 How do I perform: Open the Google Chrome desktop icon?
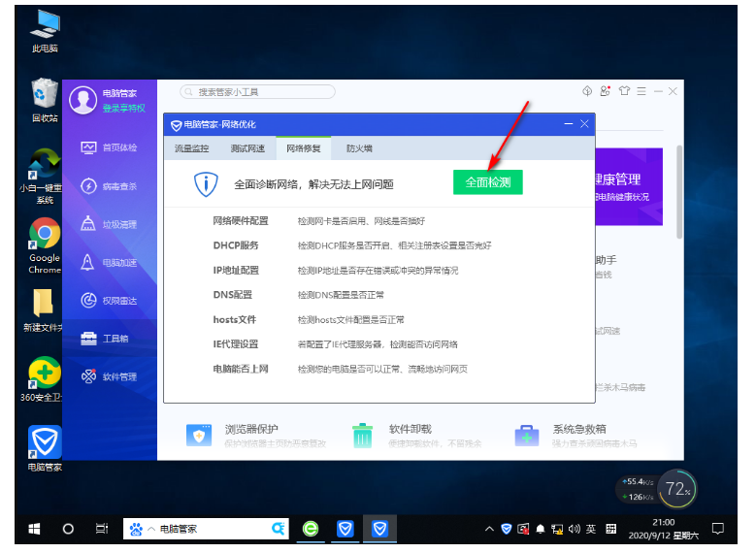click(45, 245)
